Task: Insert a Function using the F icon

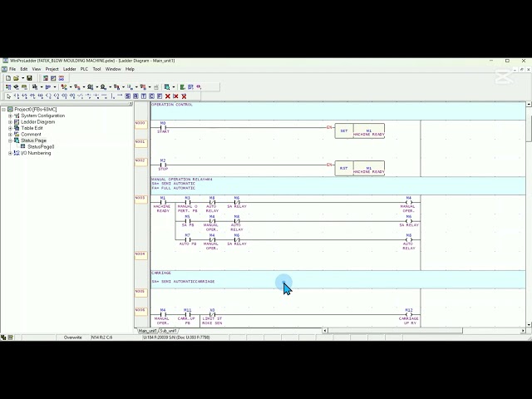Action: tap(160, 96)
